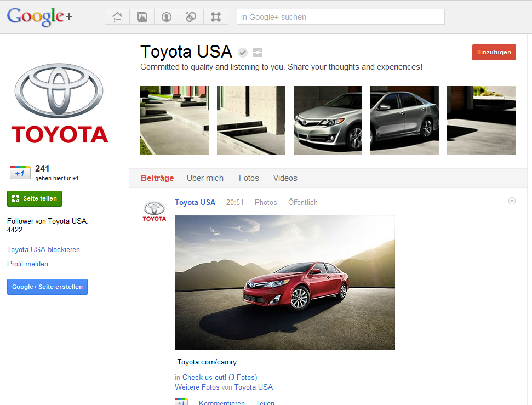Click the +1 icon below the post
Screen dimensions: 532x405
(181, 402)
